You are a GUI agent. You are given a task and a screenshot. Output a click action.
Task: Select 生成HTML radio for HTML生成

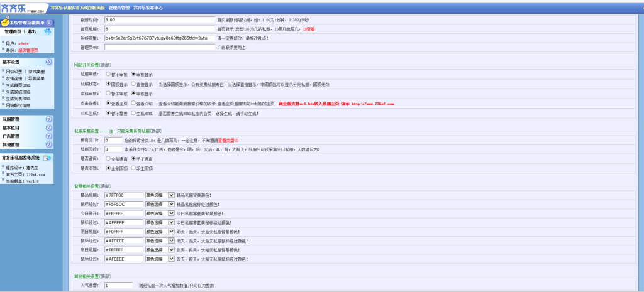[134, 112]
